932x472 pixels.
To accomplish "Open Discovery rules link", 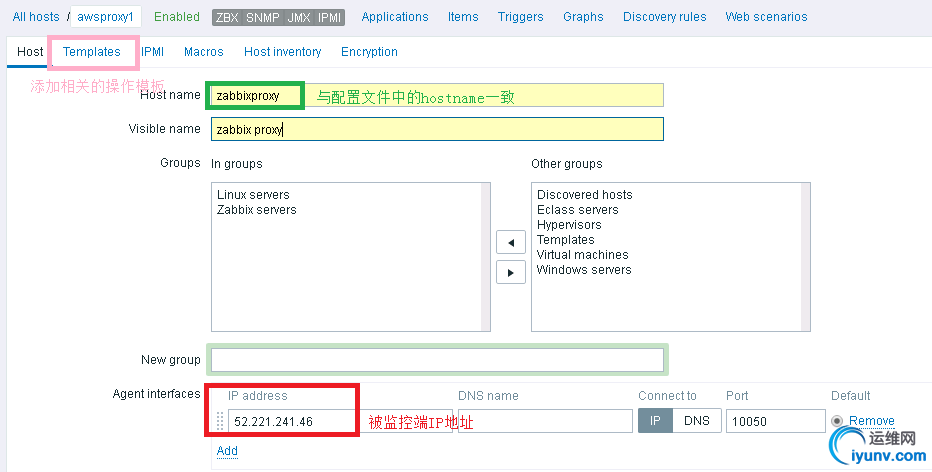I will (x=665, y=17).
